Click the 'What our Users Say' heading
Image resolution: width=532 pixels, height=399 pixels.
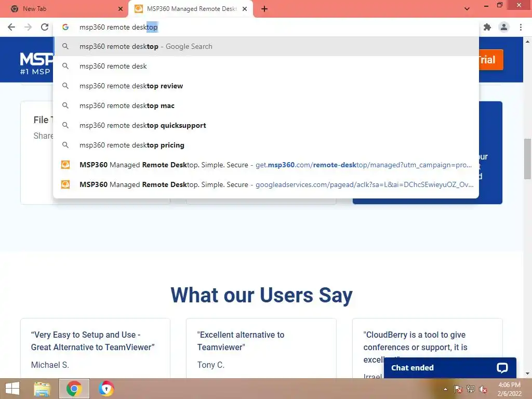click(261, 295)
